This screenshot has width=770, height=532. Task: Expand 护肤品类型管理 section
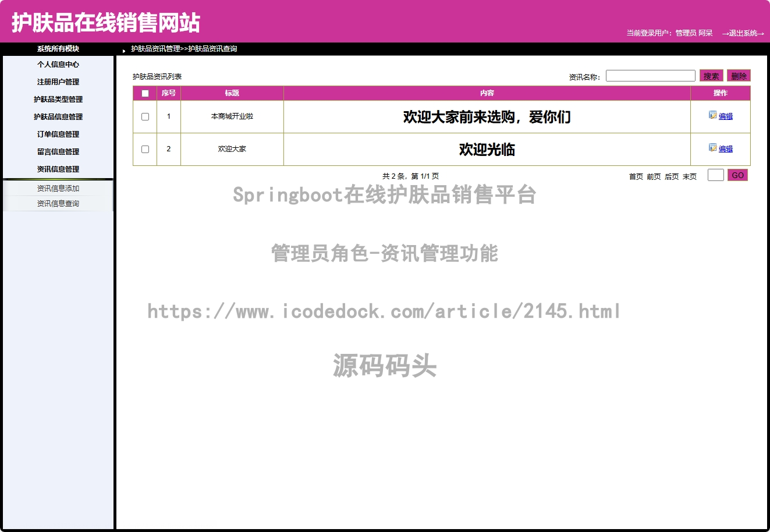58,100
